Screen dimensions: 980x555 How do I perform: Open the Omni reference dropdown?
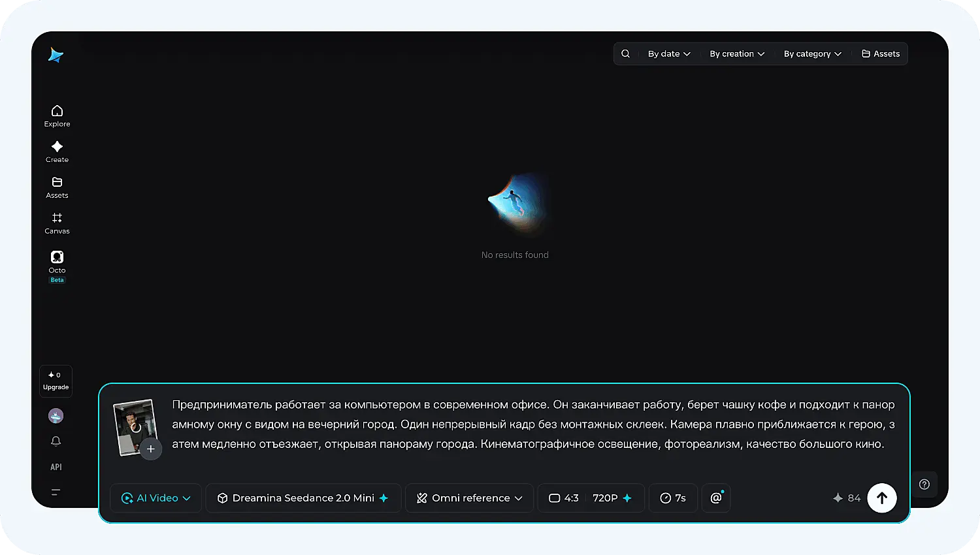coord(469,498)
